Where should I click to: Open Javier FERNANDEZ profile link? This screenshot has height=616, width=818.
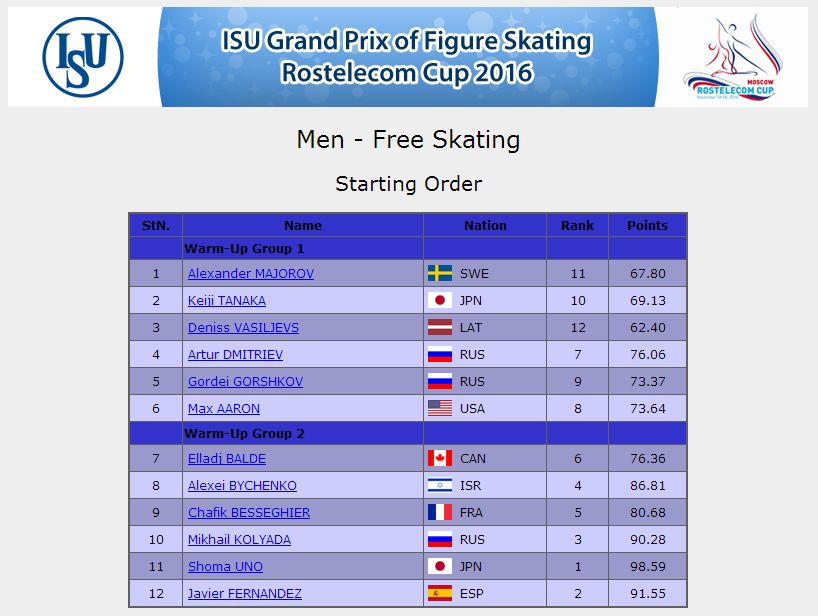pos(245,594)
